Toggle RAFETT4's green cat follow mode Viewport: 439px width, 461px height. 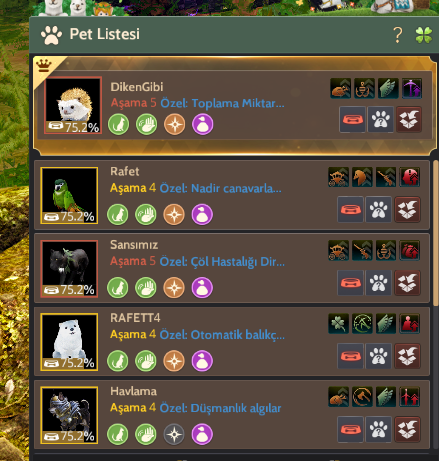(118, 361)
